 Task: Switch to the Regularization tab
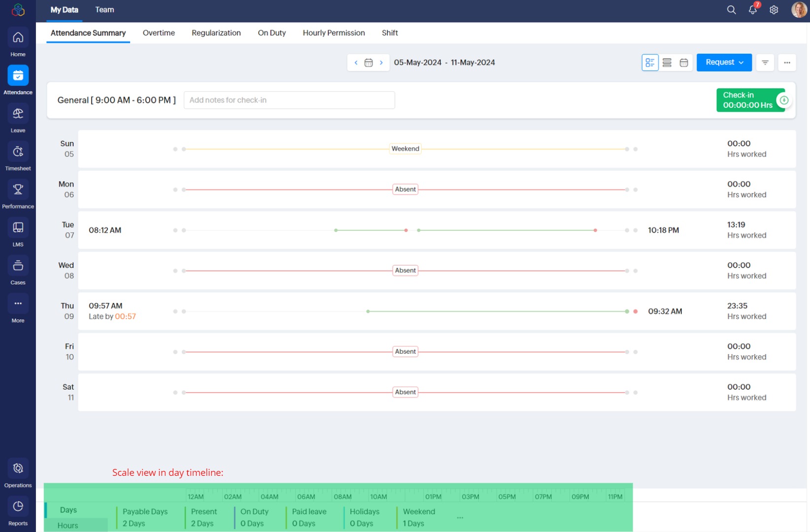[x=216, y=33]
